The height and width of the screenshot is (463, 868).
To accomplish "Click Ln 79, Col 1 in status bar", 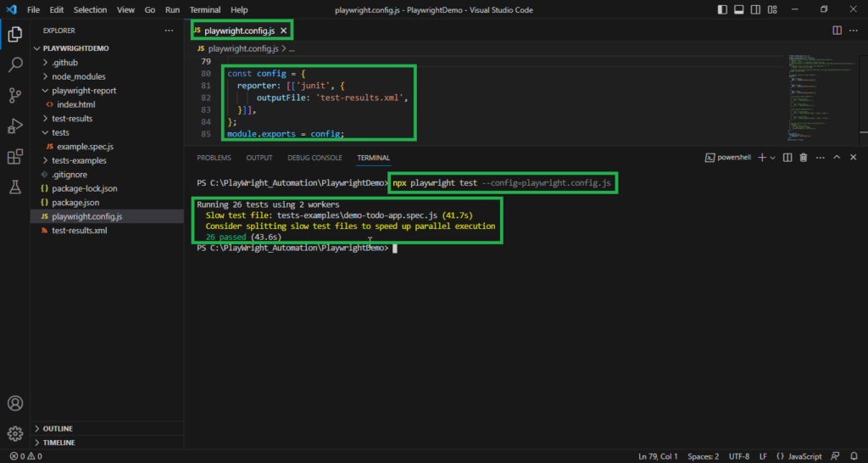I will [x=658, y=456].
